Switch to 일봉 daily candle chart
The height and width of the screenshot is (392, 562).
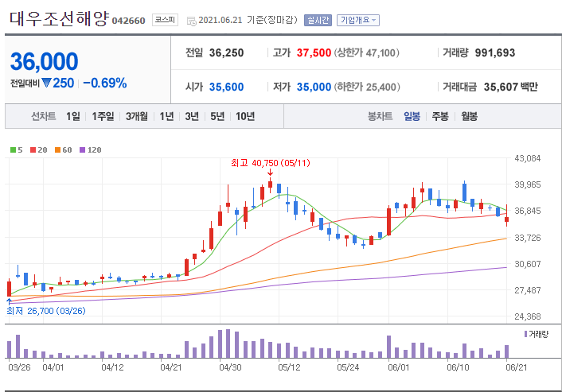click(412, 116)
